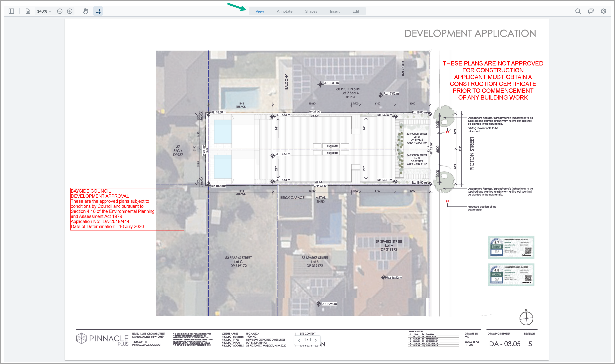Select the hand pan tool

85,11
